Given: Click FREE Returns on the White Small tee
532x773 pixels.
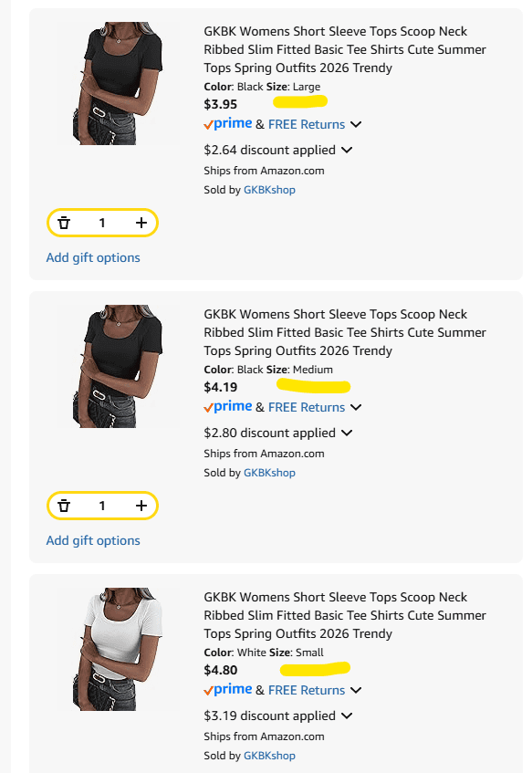Looking at the screenshot, I should 306,690.
